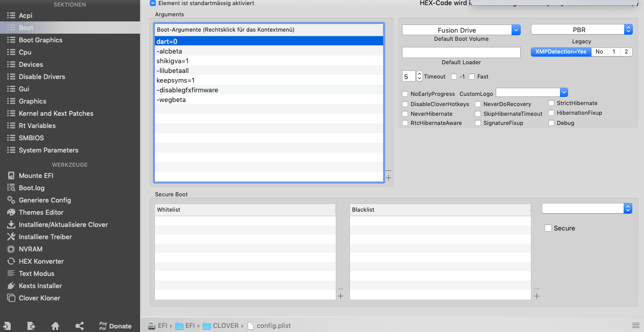The image size is (644, 332).
Task: Click the list-view icon next to config.plist
Action: click(x=635, y=325)
